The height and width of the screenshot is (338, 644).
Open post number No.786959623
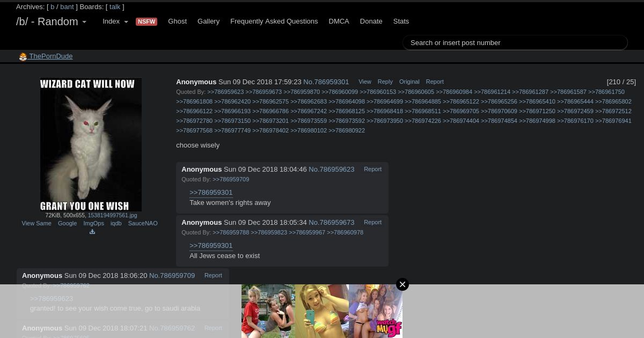(x=331, y=169)
